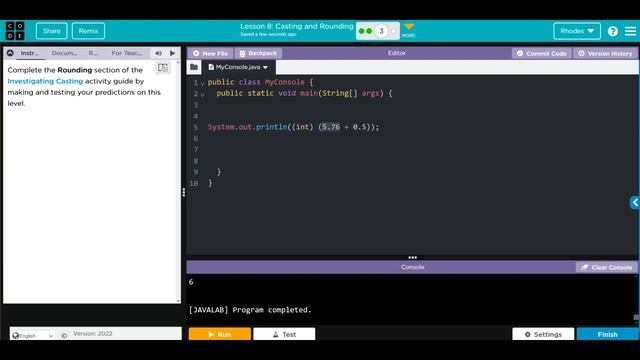The image size is (640, 360).
Task: Click the editor/console horizontal resize handle dots
Action: tap(413, 258)
